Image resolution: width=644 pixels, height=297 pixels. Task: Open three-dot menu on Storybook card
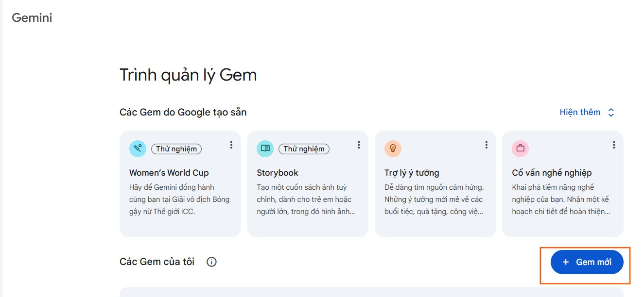359,145
